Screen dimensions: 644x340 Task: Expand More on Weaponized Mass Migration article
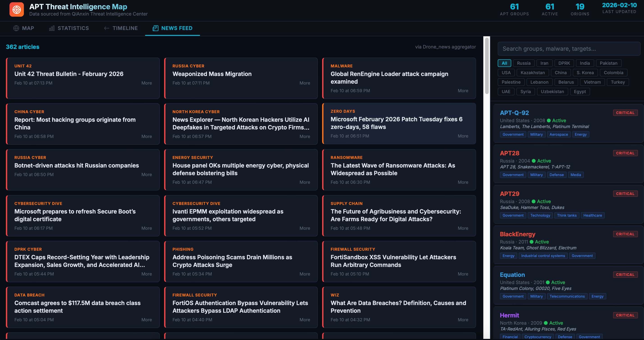click(x=305, y=83)
